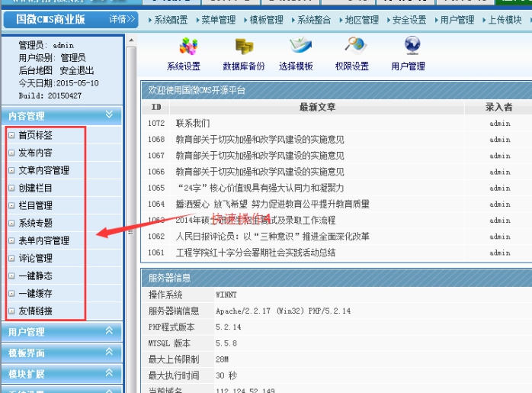
Task: Select 文章内容管理 in the sidebar
Action: [43, 170]
